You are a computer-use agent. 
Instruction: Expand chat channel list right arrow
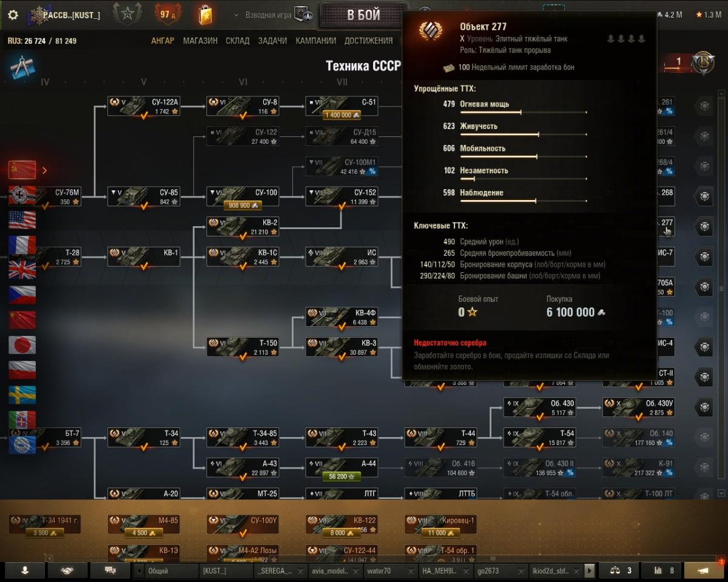(590, 570)
